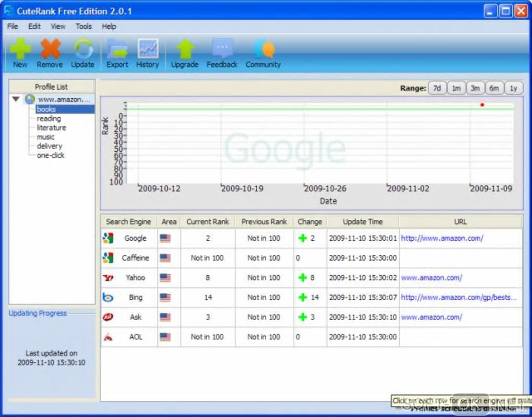Click the Profile List header
Screen dimensions: 532x417
pos(52,87)
